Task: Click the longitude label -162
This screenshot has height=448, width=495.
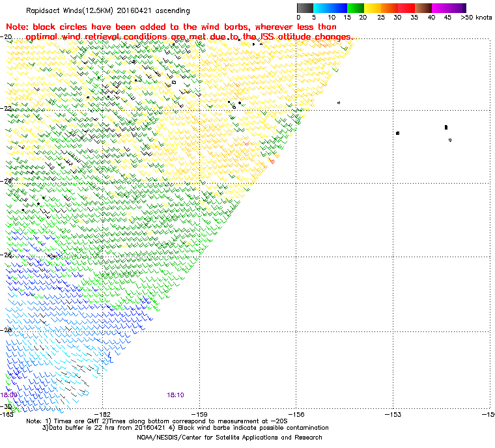Action: (103, 414)
